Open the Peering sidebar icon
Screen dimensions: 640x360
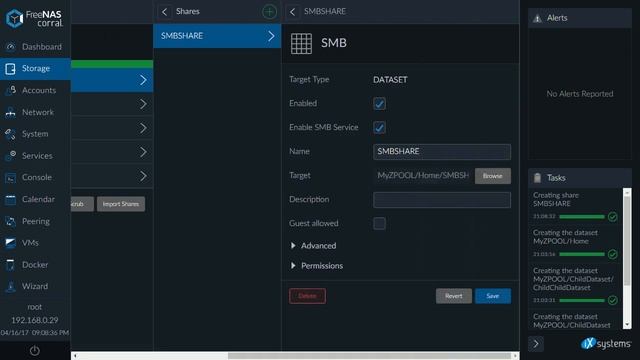11,221
